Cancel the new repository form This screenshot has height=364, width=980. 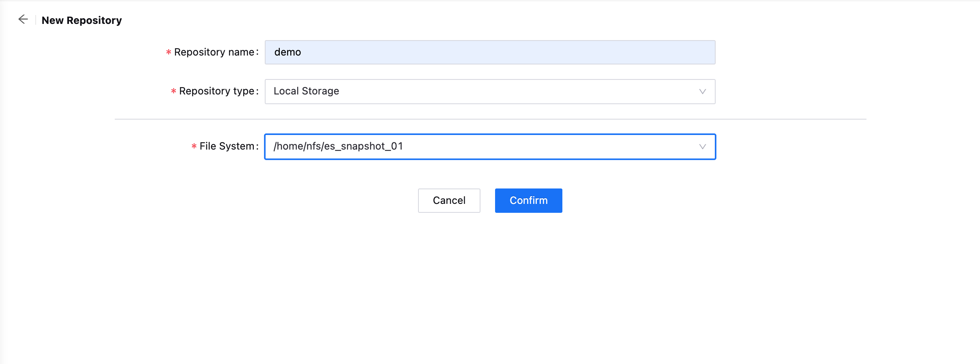click(449, 201)
